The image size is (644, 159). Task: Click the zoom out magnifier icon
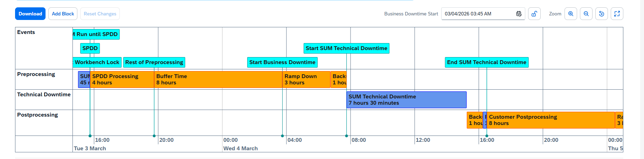(x=586, y=14)
